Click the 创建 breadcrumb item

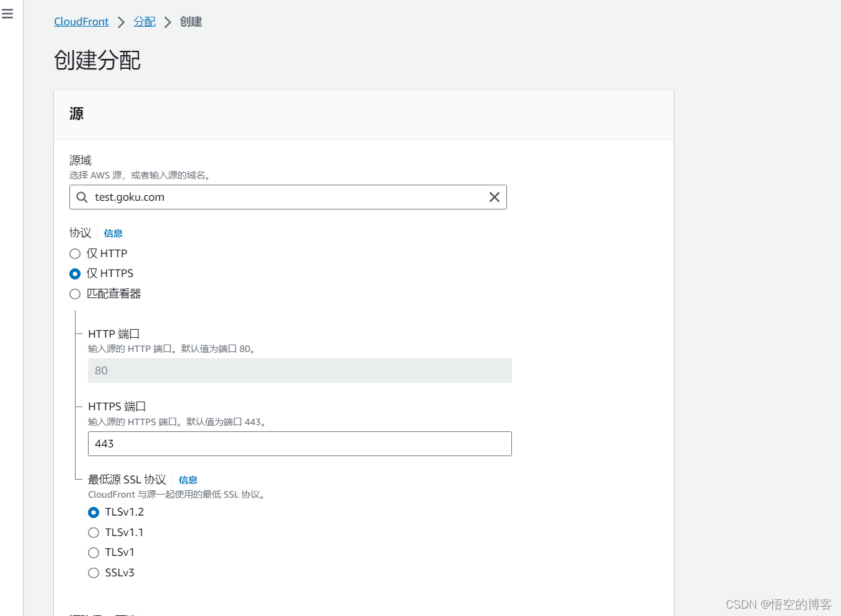tap(190, 22)
